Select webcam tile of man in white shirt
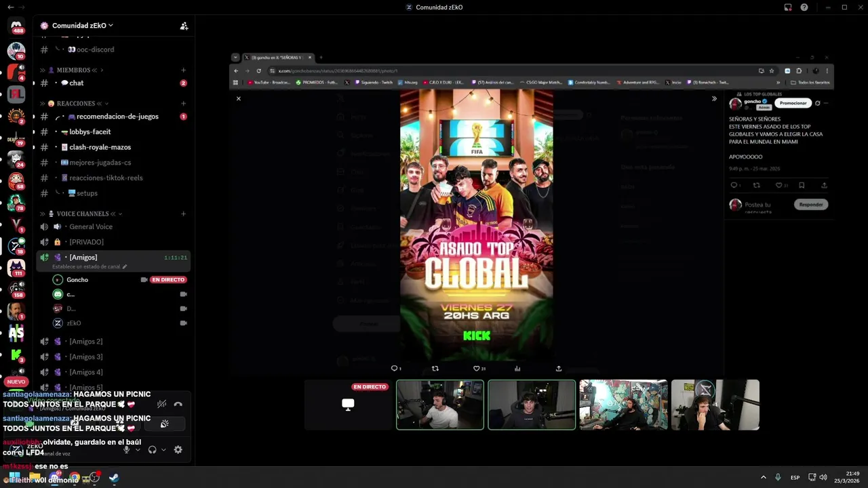Viewport: 868px width, 488px height. 440,405
